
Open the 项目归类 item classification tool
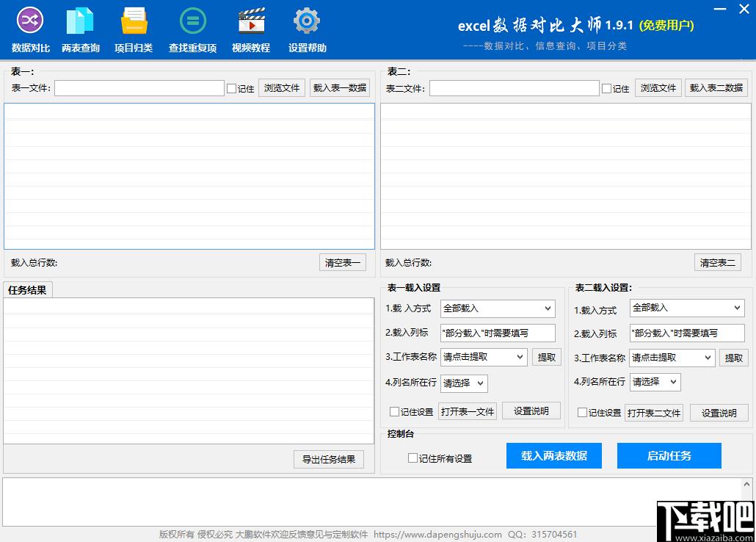tap(134, 29)
